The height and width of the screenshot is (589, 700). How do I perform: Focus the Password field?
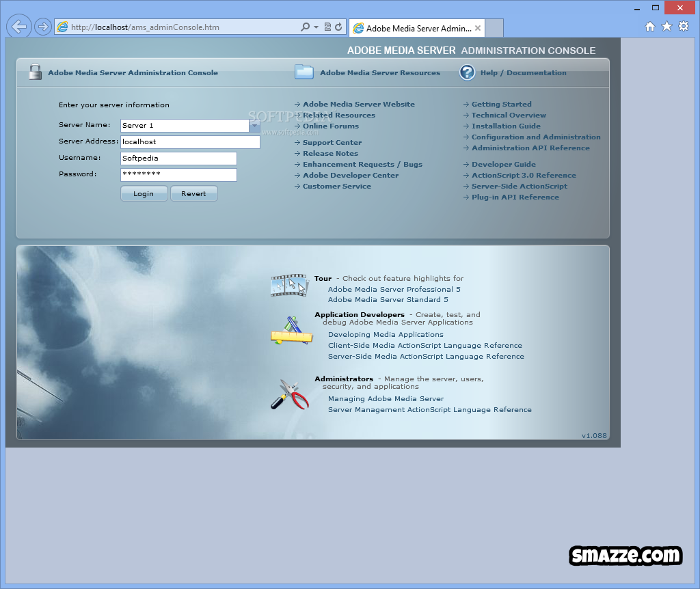tap(178, 175)
